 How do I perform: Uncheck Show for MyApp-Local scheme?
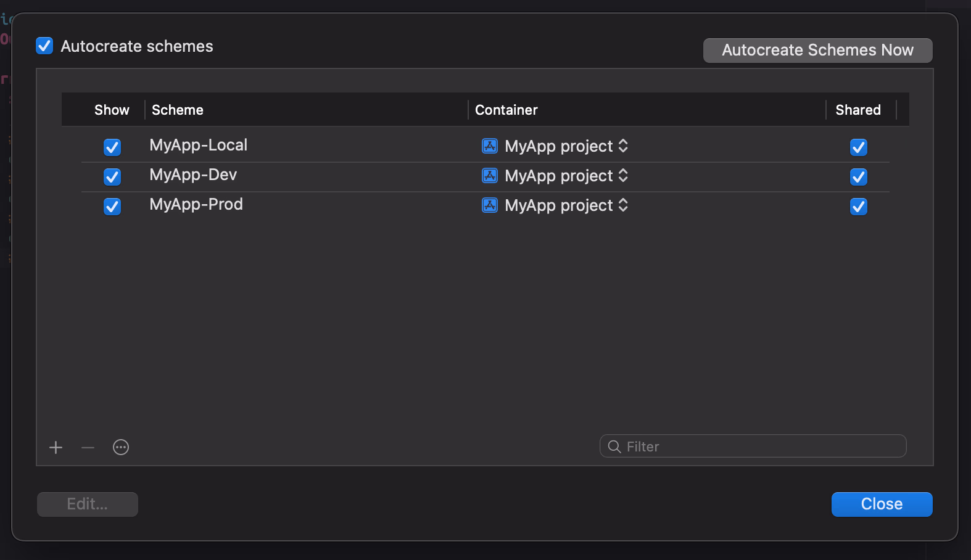112,147
